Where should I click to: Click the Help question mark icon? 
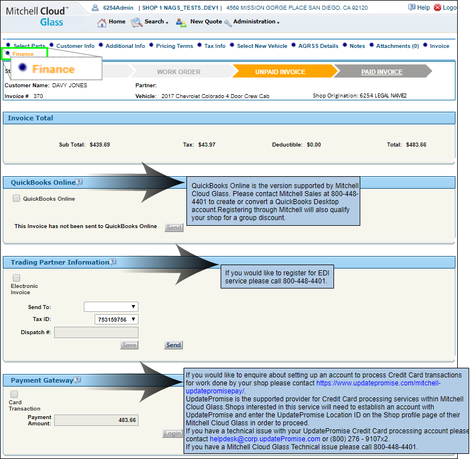(x=412, y=7)
